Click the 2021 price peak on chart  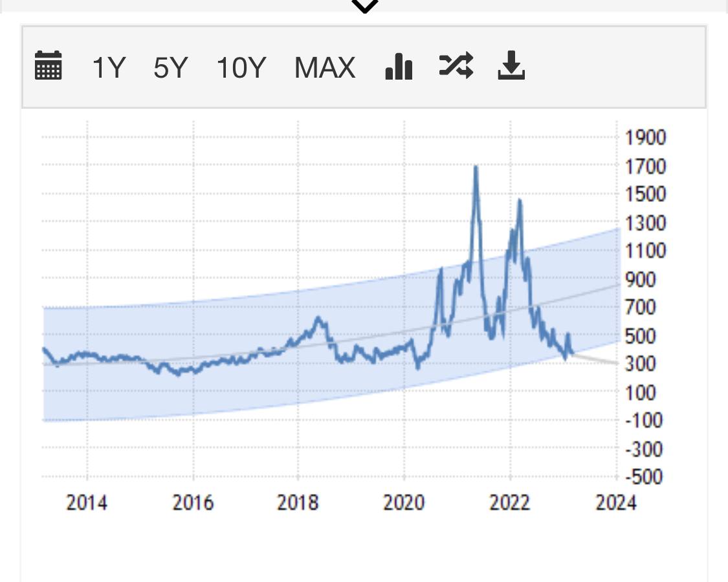click(x=476, y=168)
